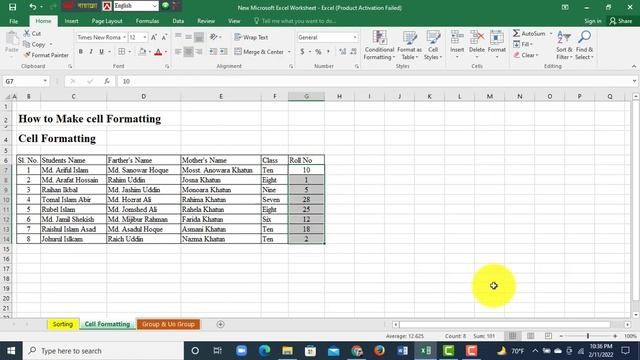Open Conditional Formatting menu
The width and height of the screenshot is (640, 360).
point(379,45)
